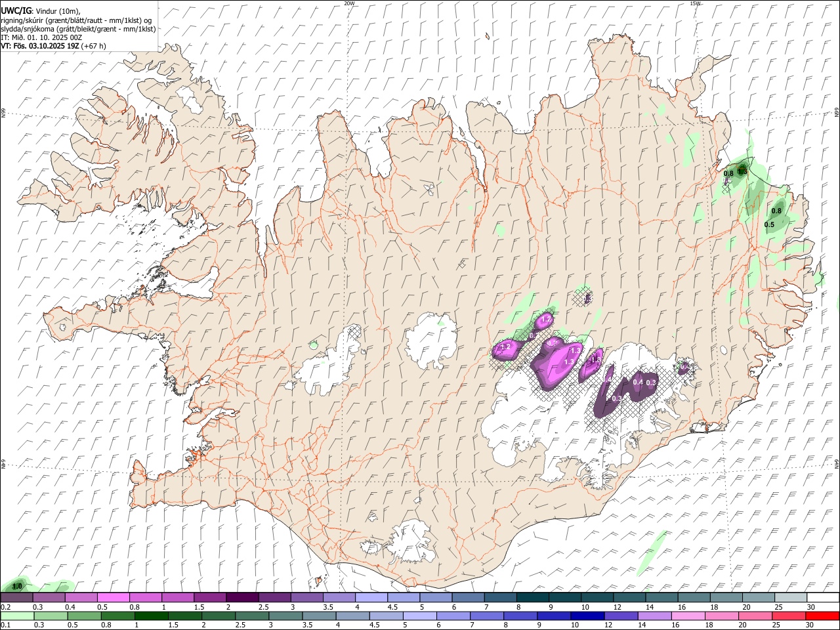Screen dimensions: 840x630
Task: Select the 'IT: Mið. 01. 10. 2025 00Z' line
Action: click(x=41, y=37)
